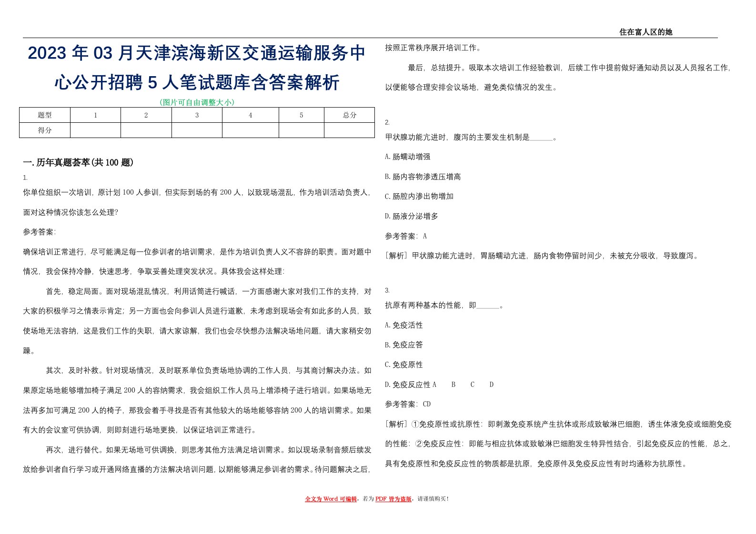Click the "总分" table column header

point(349,115)
